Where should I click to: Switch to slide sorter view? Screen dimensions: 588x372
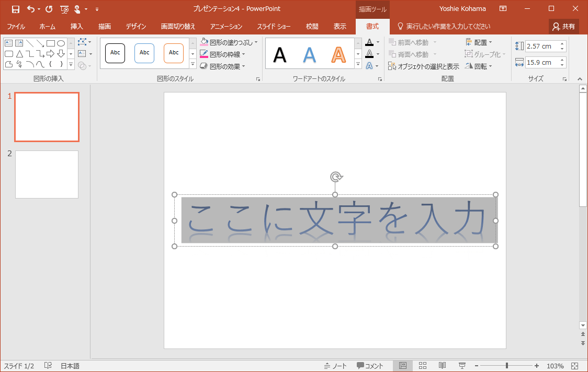[423, 366]
